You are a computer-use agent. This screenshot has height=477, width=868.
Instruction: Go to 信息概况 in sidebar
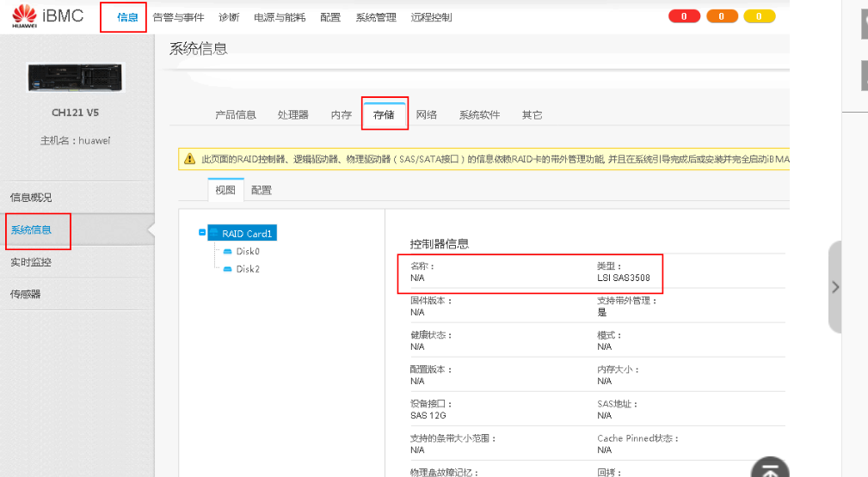pyautogui.click(x=31, y=197)
